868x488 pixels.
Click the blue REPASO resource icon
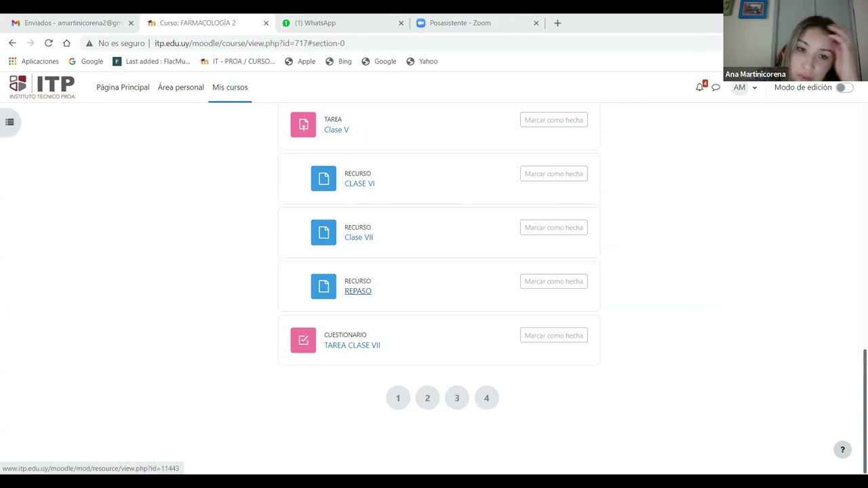[x=323, y=286]
